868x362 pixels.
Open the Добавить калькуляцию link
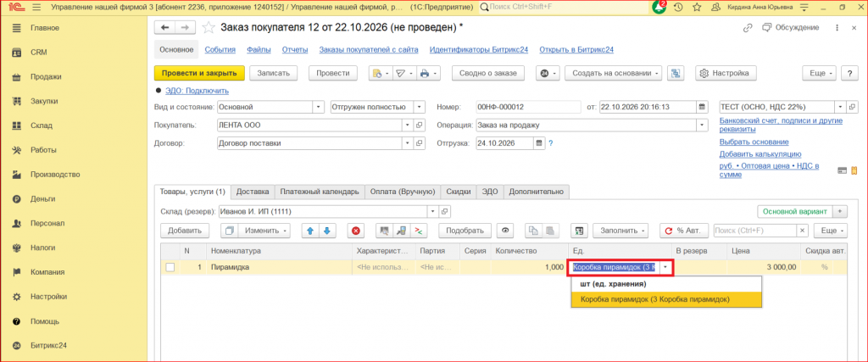(760, 154)
